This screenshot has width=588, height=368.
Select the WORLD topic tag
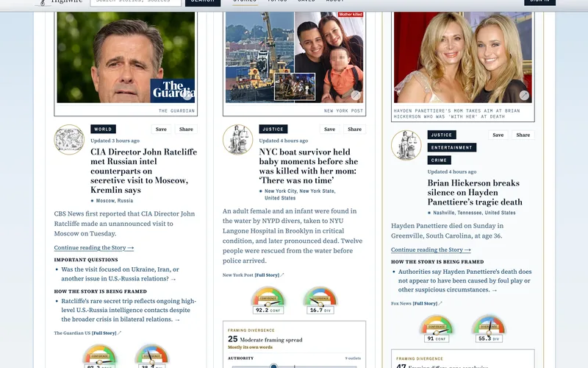point(103,130)
